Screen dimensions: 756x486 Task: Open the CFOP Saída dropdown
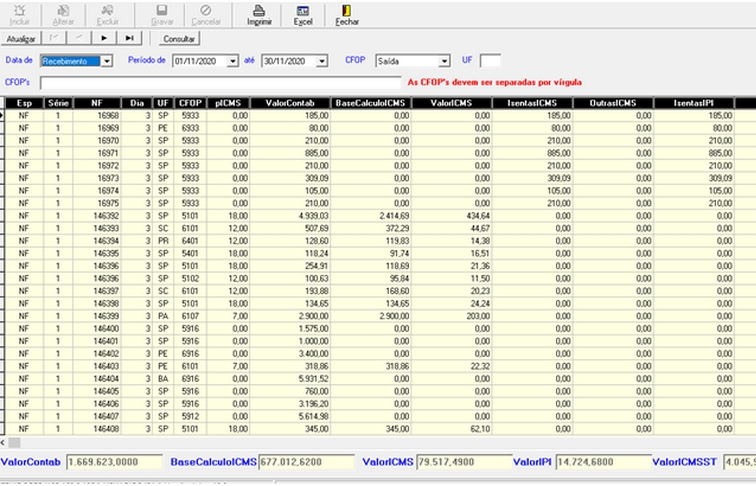point(445,61)
